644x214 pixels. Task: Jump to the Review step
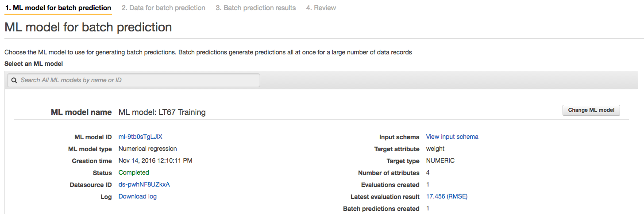321,8
